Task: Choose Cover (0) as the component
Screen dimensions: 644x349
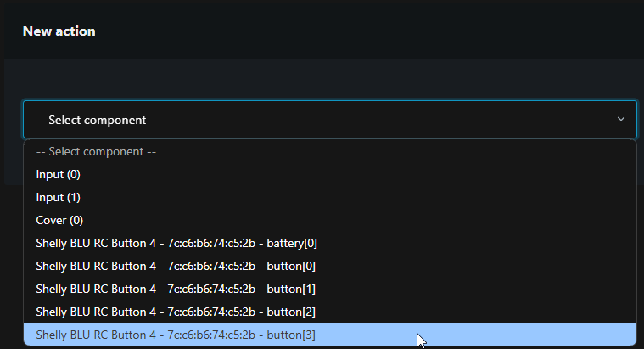Action: click(x=59, y=221)
